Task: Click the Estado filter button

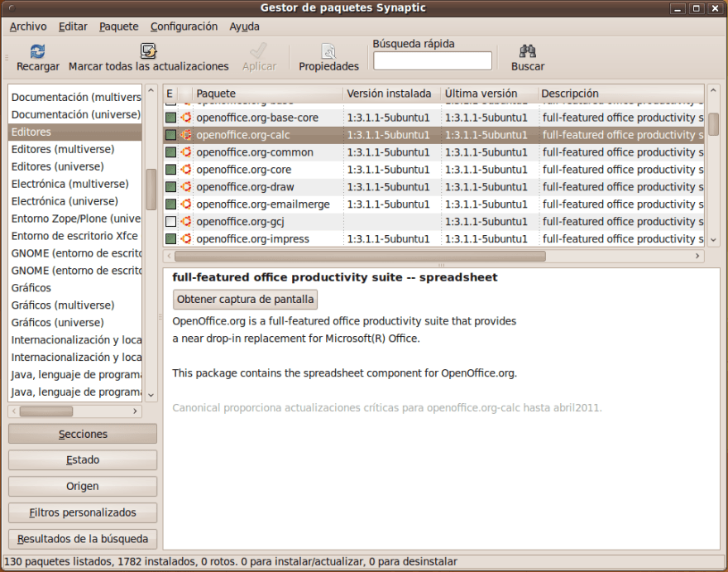Action: coord(83,460)
